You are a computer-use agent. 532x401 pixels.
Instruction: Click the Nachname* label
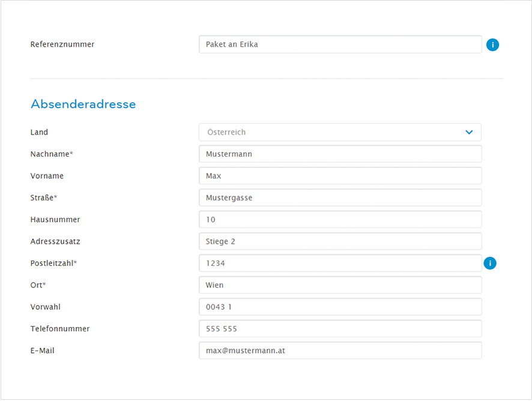pos(52,154)
